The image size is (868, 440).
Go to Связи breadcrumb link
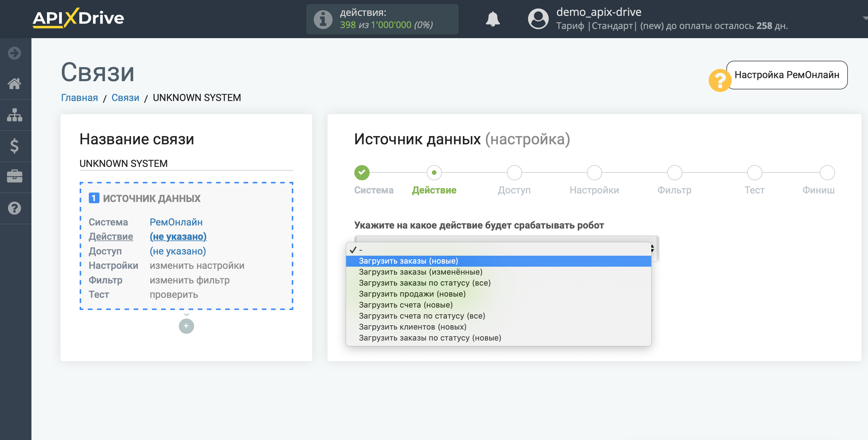coord(125,98)
